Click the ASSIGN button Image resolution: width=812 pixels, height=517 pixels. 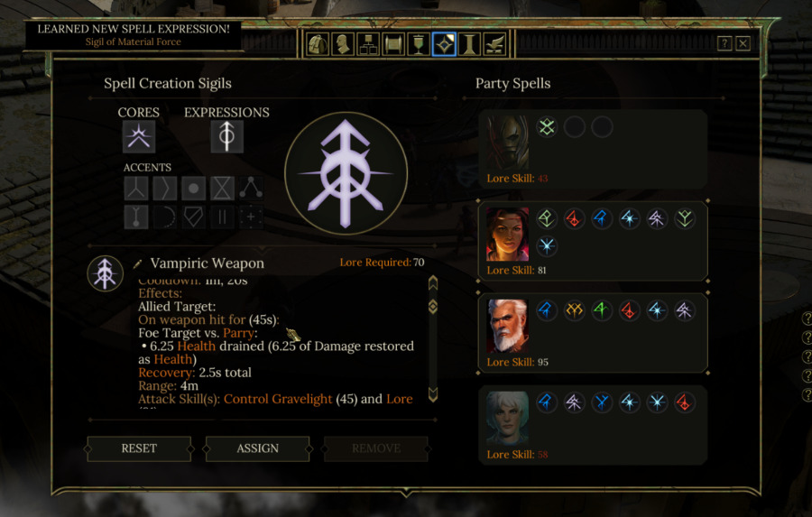(258, 448)
